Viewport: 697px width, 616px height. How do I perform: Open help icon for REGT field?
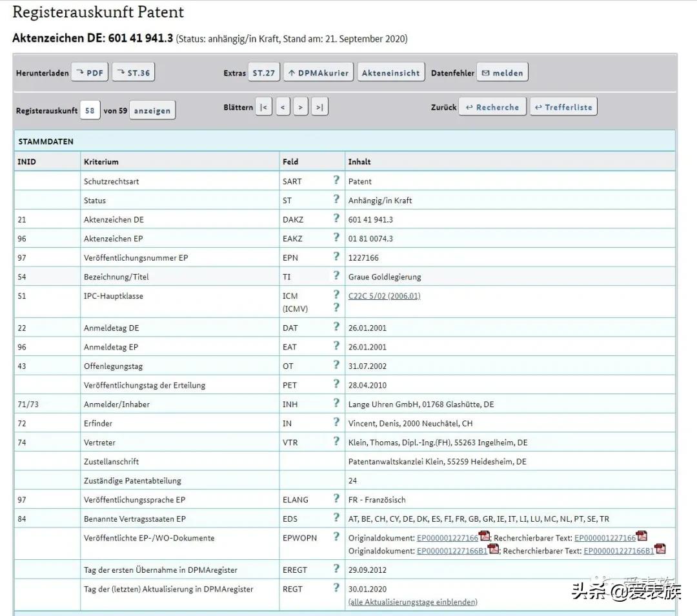coord(336,588)
